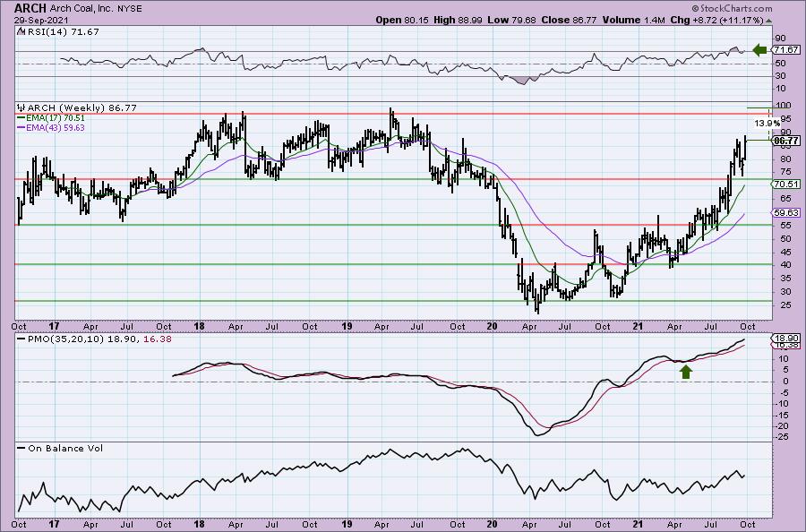Click the 18.90 PMO tag on axis
The height and width of the screenshot is (532, 806).
[786, 339]
